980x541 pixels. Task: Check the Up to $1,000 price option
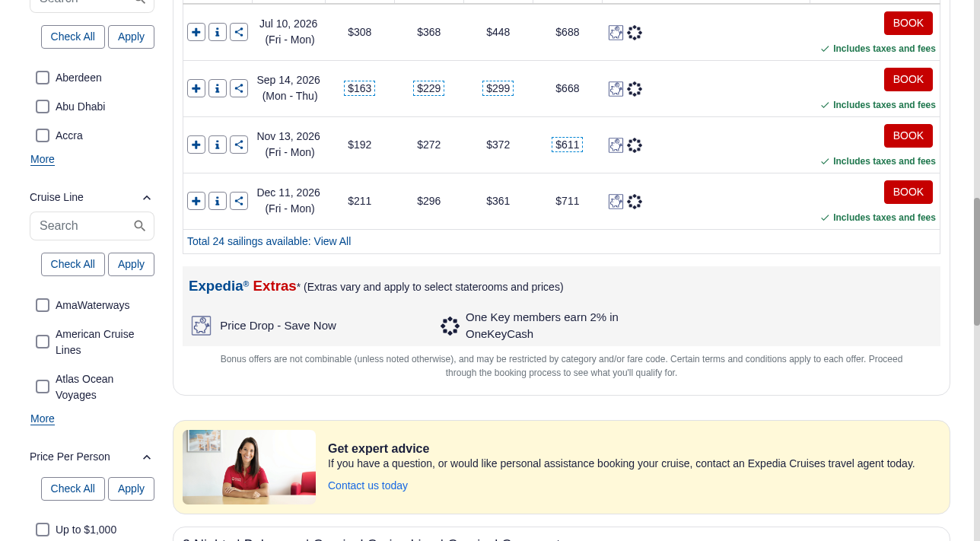tap(43, 530)
